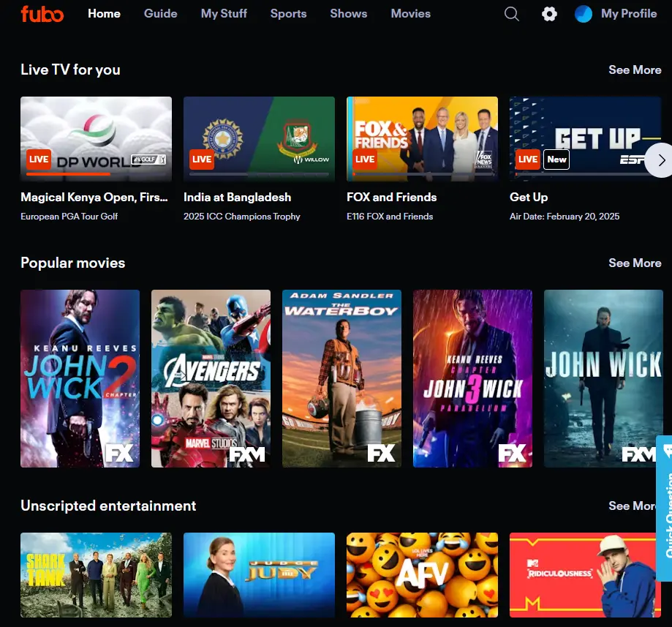
Task: Click LIVE badge on India at Bangladesh
Action: [202, 159]
